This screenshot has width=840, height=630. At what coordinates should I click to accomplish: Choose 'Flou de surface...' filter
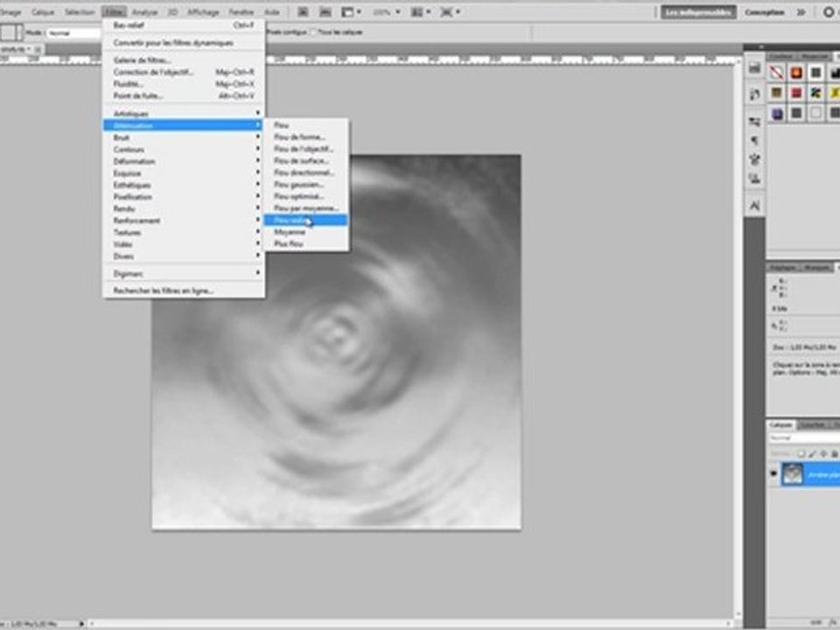pos(305,161)
